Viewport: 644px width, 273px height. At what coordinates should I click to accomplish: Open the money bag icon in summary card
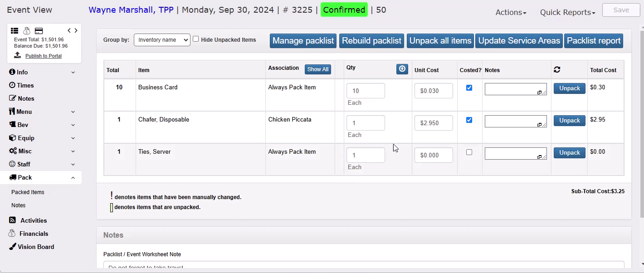[27, 31]
